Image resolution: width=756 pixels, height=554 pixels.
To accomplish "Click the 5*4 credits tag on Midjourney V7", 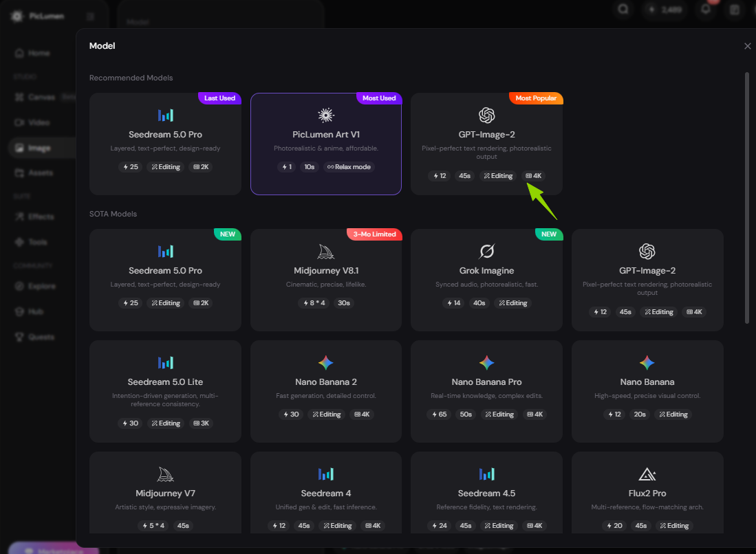I will 154,526.
